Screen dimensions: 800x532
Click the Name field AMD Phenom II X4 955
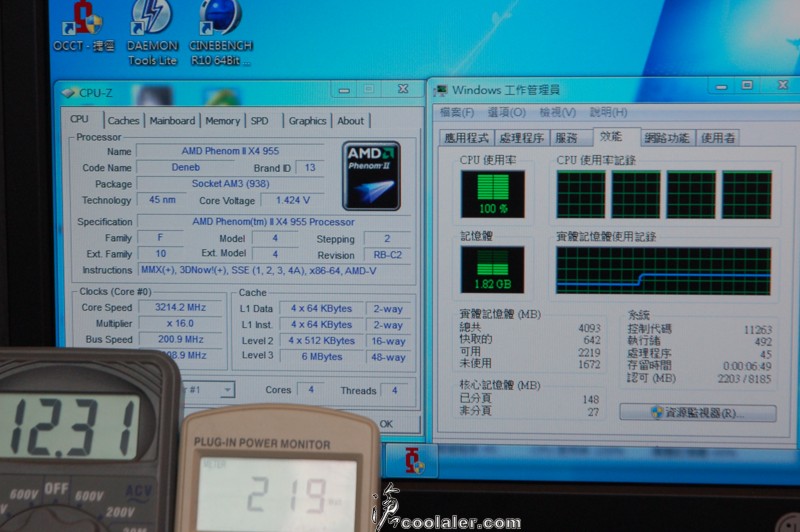coord(230,151)
